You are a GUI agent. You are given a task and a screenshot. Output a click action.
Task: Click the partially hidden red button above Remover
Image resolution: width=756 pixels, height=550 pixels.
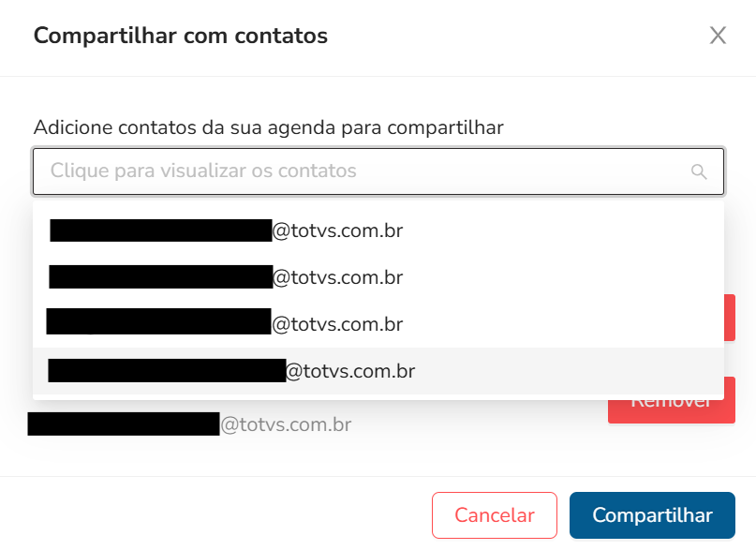pyautogui.click(x=729, y=317)
